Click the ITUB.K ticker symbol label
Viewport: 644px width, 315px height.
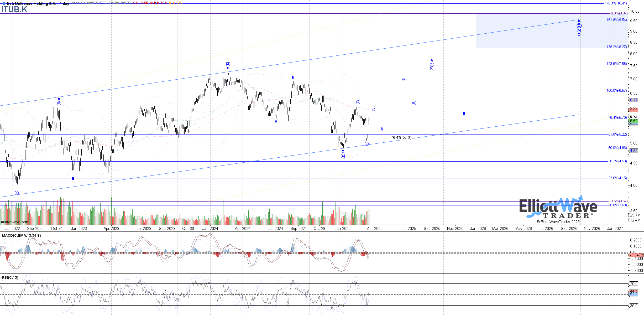(14, 9)
